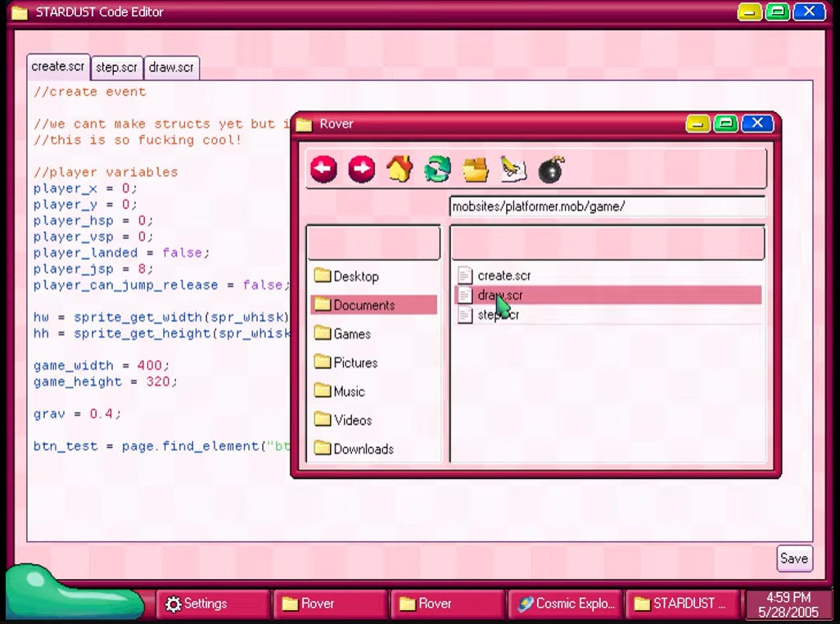Click the path field showing mobsites/platformer.mob/game/
840x624 pixels.
click(607, 206)
